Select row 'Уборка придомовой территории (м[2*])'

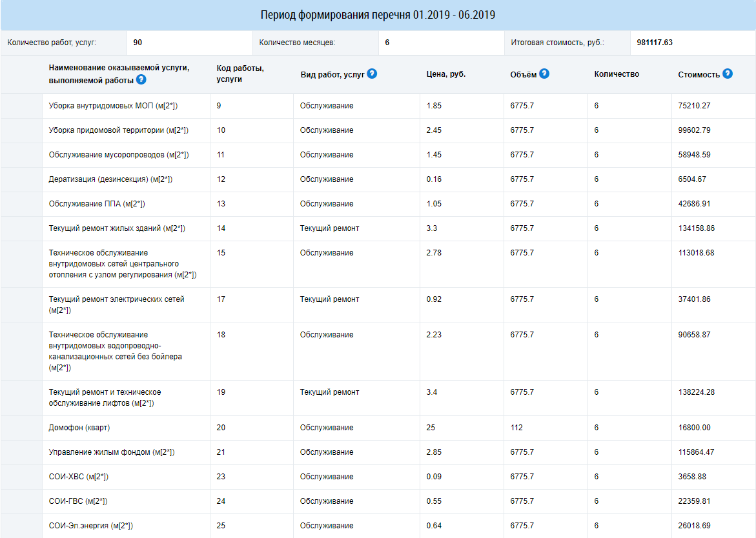pos(378,130)
